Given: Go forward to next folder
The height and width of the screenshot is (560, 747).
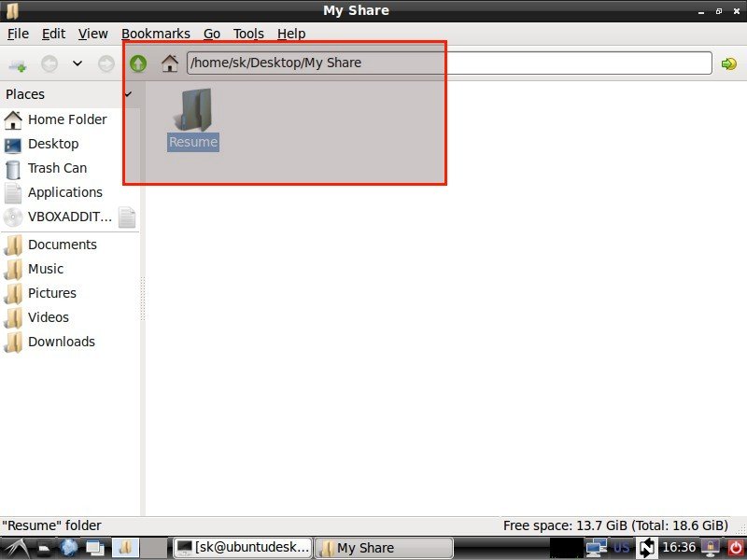Looking at the screenshot, I should point(106,63).
